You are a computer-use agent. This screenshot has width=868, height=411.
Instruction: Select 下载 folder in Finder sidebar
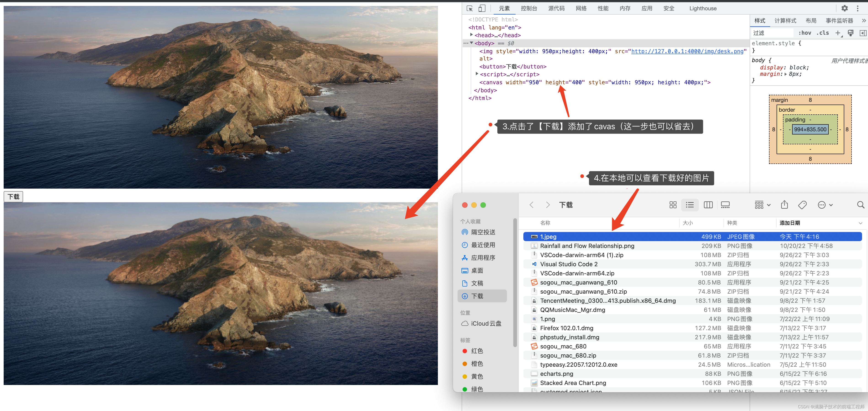(482, 296)
